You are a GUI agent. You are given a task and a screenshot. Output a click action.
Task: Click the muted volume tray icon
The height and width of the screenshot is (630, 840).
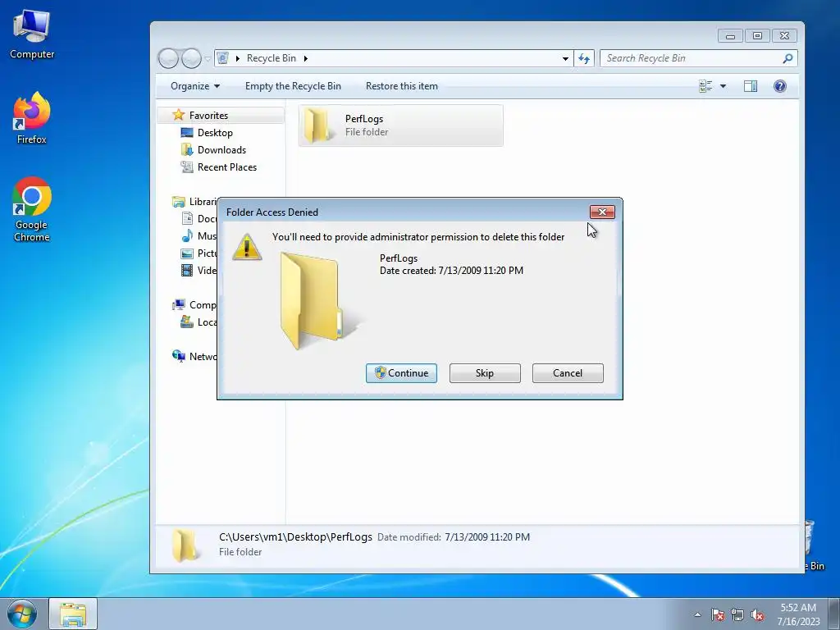point(757,614)
